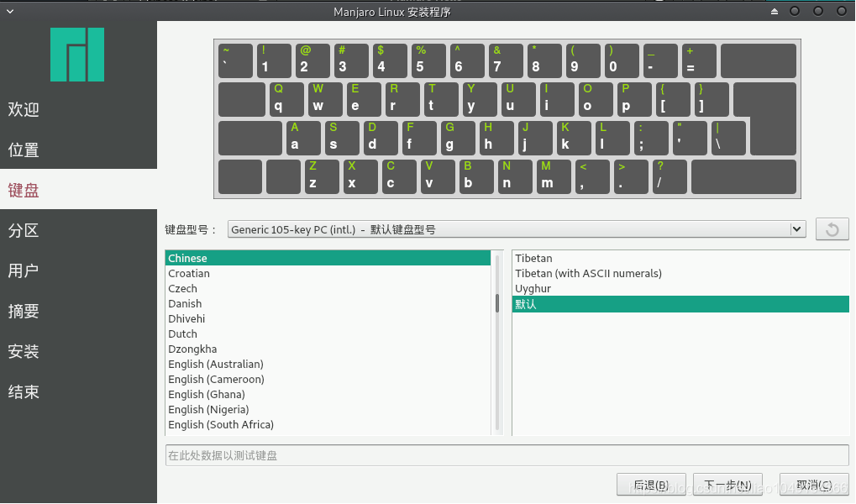Select English (Nigeria) layout
Viewport: 856px width, 504px height.
(328, 410)
